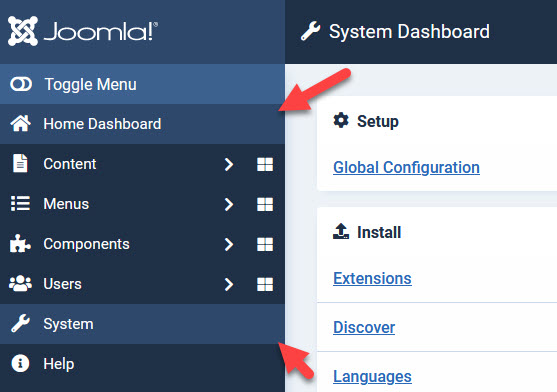Image resolution: width=557 pixels, height=392 pixels.
Task: Open the Components menu item
Action: click(86, 244)
